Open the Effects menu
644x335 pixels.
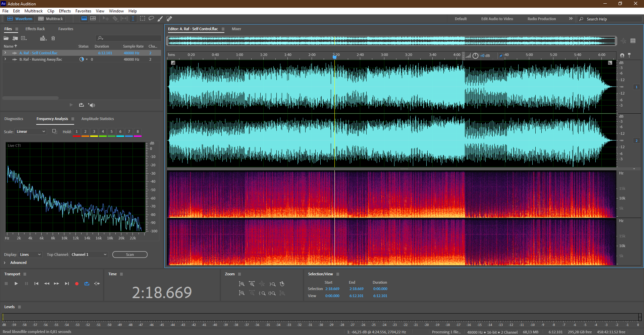[x=65, y=11]
